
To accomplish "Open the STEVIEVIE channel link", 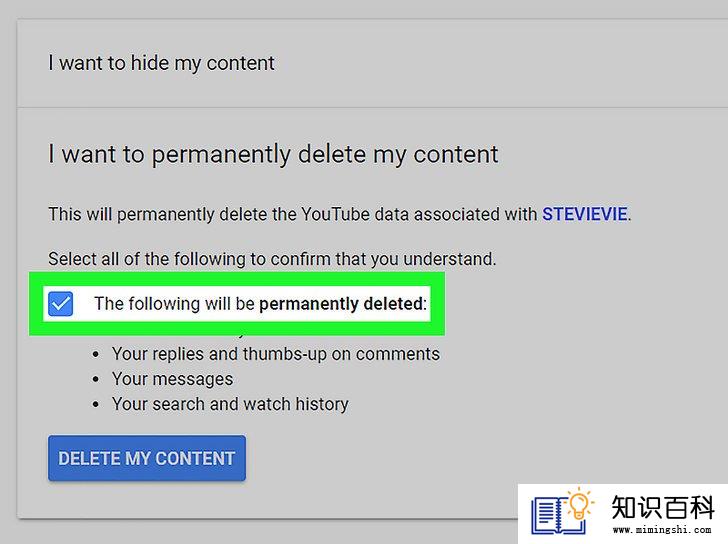I will pyautogui.click(x=585, y=214).
